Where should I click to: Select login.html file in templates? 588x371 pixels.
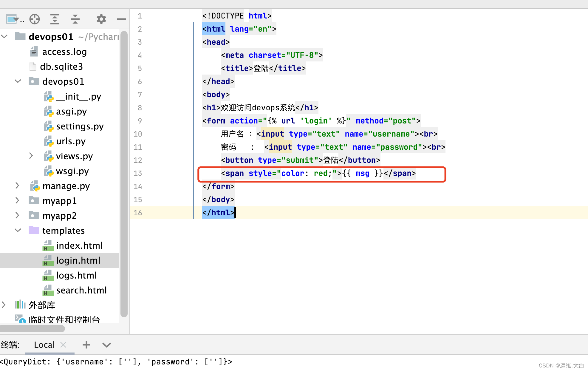[x=79, y=260]
